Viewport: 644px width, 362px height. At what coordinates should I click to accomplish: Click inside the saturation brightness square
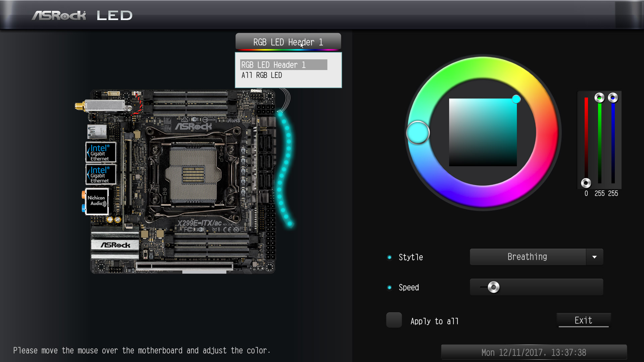[483, 132]
